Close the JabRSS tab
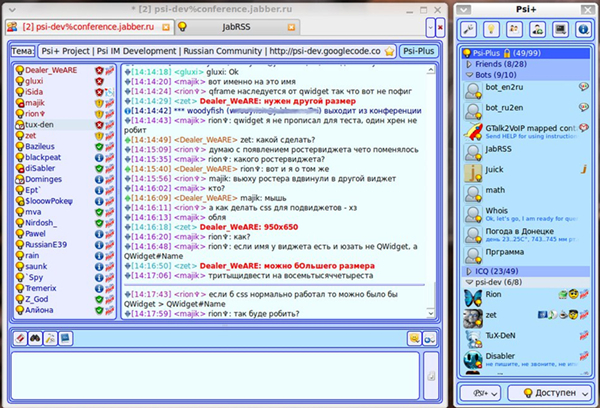The width and height of the screenshot is (600, 408). [291, 27]
